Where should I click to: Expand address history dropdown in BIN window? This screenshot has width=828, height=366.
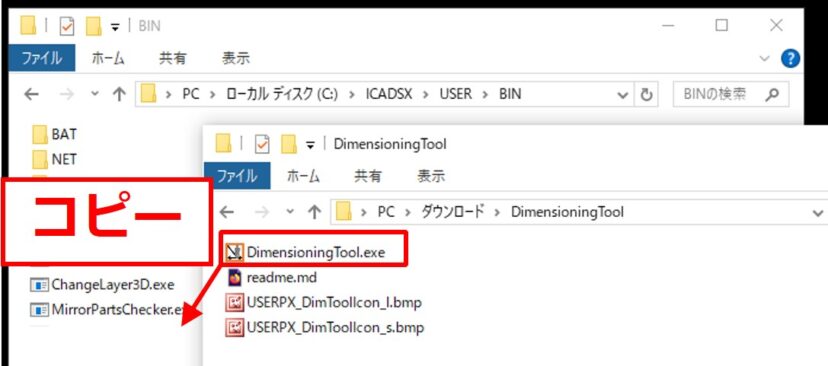(x=623, y=95)
